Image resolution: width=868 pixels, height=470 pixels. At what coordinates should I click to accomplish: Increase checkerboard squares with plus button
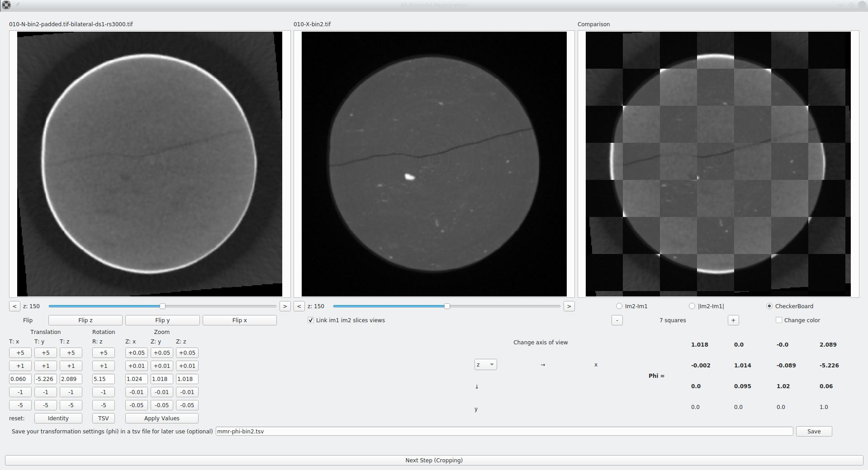733,320
